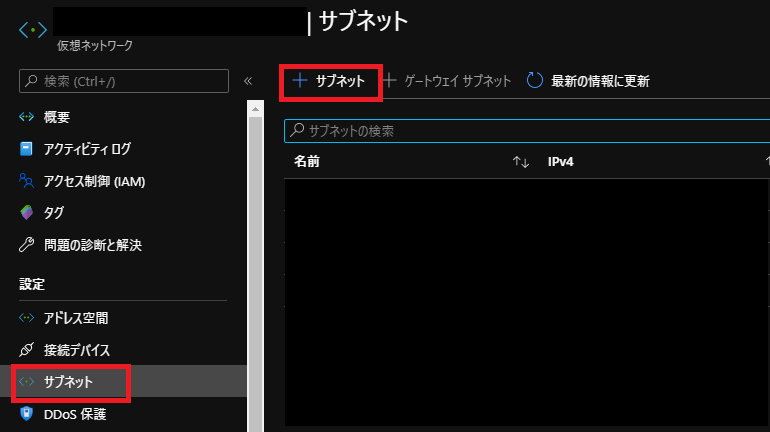Open 概要 overview menu item
The image size is (770, 432).
[x=56, y=117]
